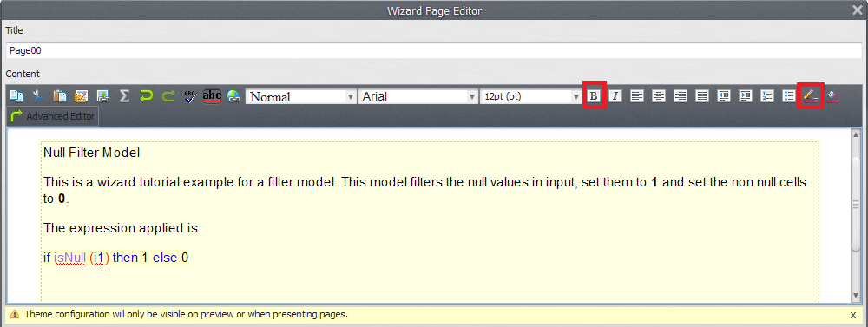Pick the background fill color bucket

832,96
